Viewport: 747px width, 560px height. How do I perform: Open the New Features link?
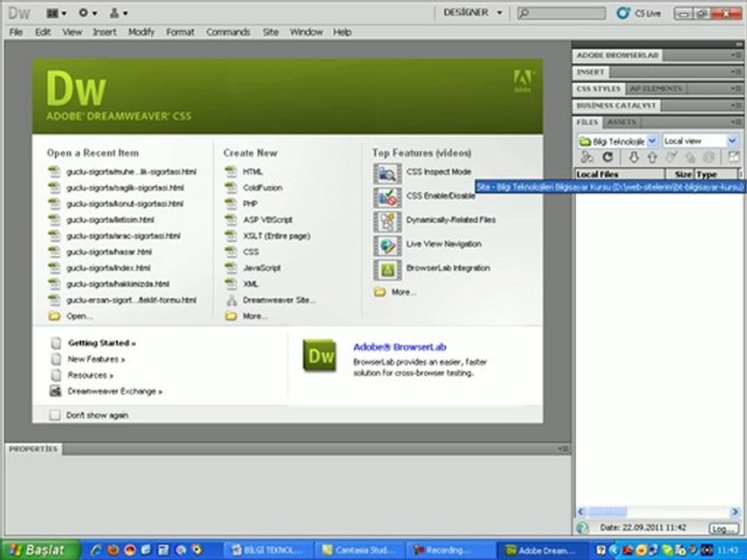coord(96,359)
